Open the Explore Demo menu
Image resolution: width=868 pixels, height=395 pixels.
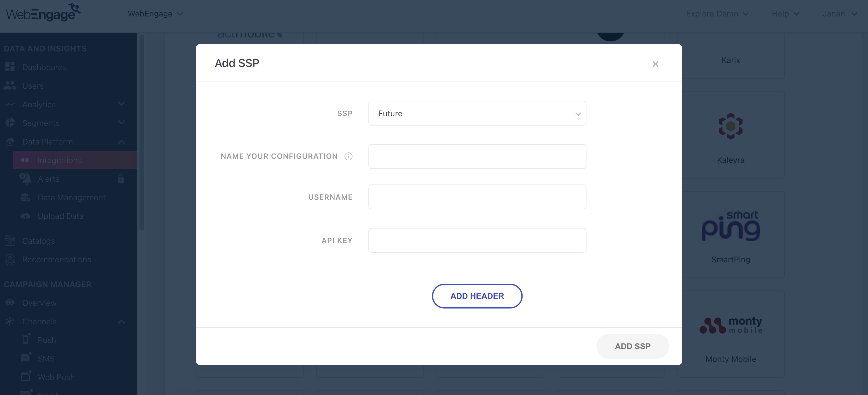(x=717, y=14)
